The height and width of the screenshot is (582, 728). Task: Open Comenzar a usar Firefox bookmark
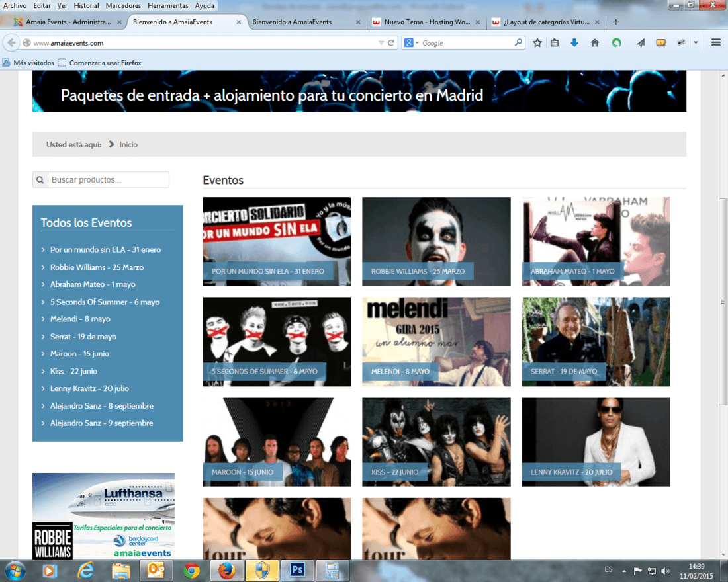pos(100,63)
